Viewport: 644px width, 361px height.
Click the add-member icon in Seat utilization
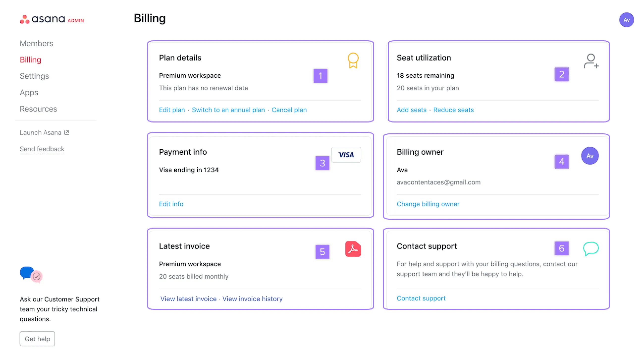[x=591, y=61]
